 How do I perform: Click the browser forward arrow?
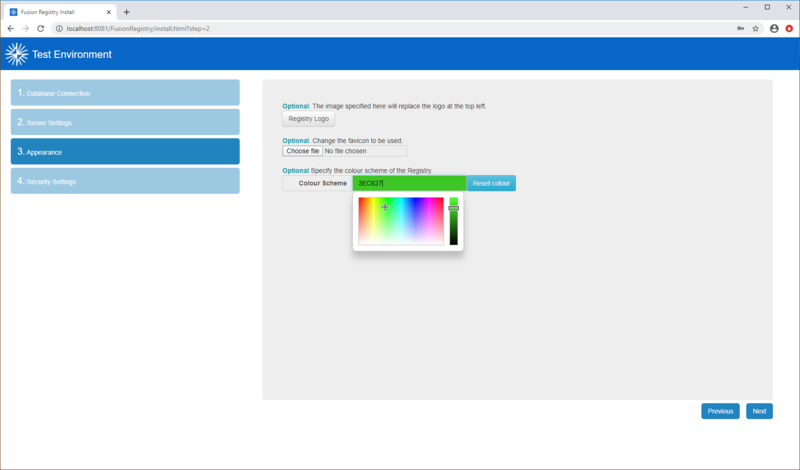coord(26,29)
